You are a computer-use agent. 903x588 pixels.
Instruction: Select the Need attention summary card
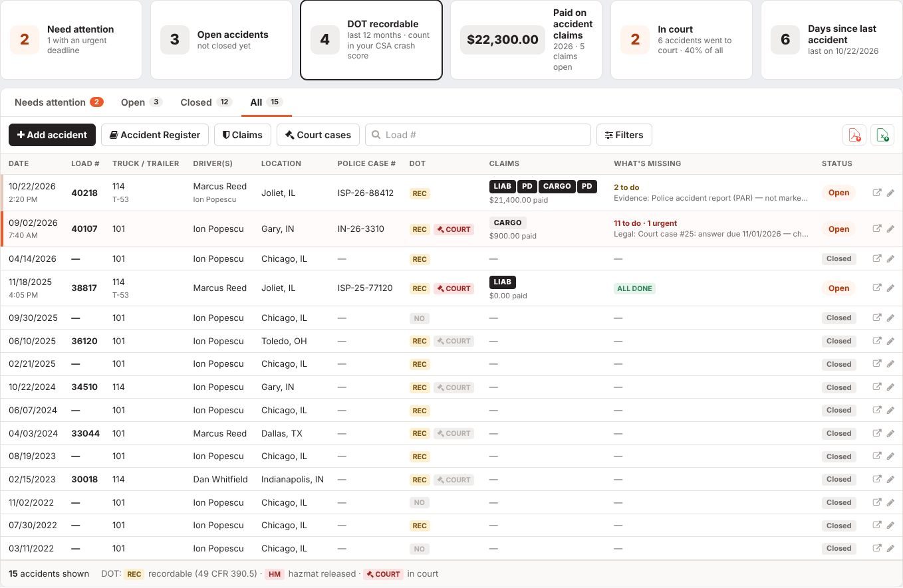point(71,40)
